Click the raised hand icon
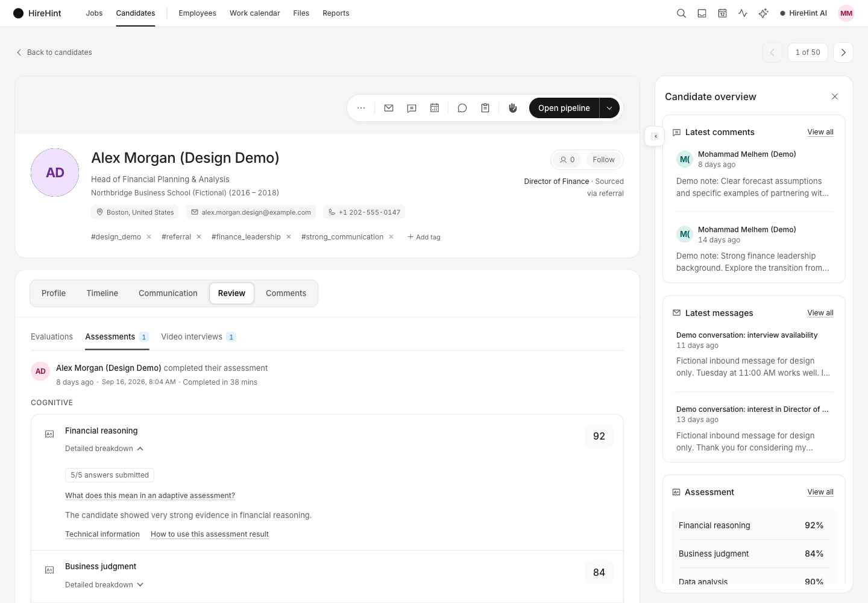This screenshot has height=603, width=868. [513, 108]
